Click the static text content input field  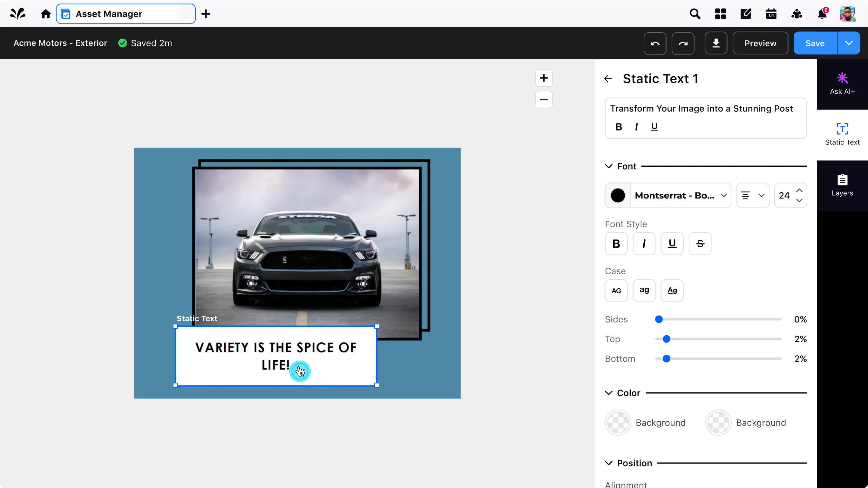[x=702, y=109]
